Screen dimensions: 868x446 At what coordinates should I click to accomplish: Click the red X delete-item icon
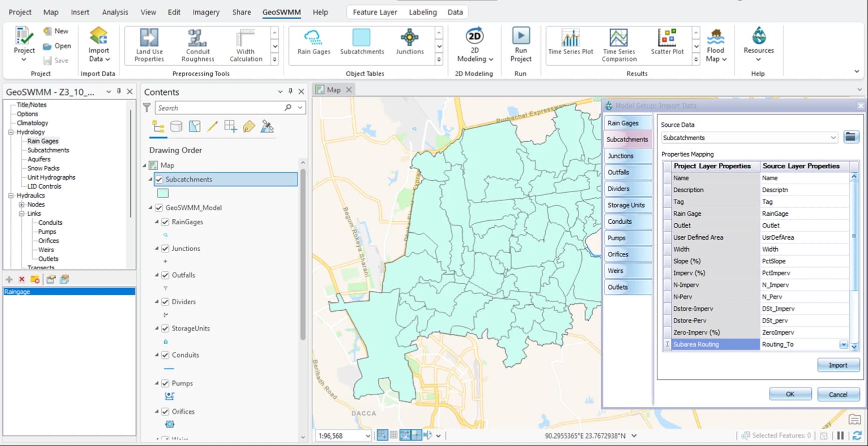click(22, 279)
